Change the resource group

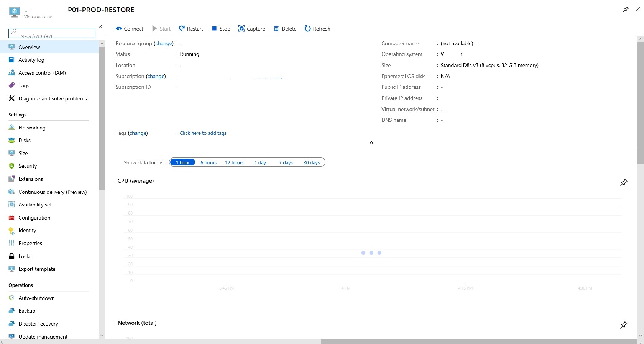[x=164, y=43]
